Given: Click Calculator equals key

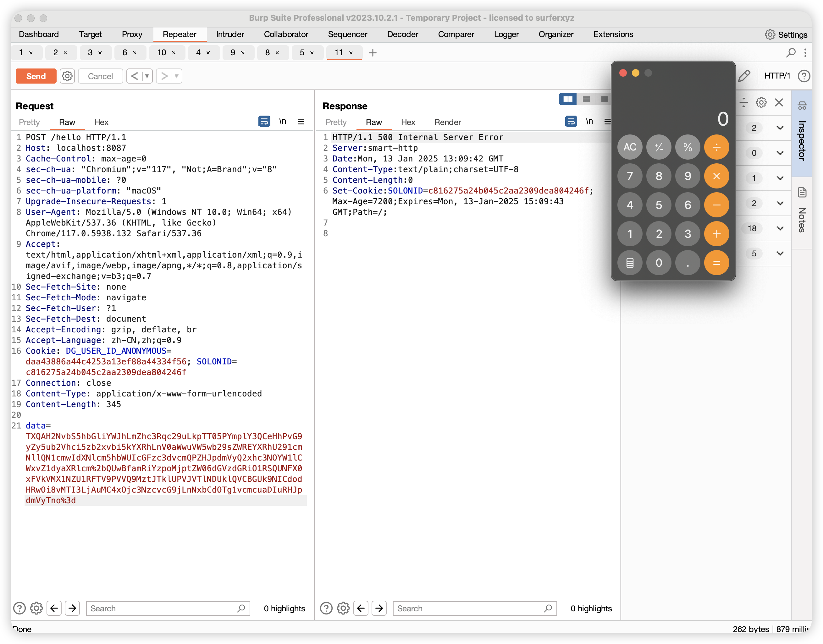Looking at the screenshot, I should tap(716, 263).
